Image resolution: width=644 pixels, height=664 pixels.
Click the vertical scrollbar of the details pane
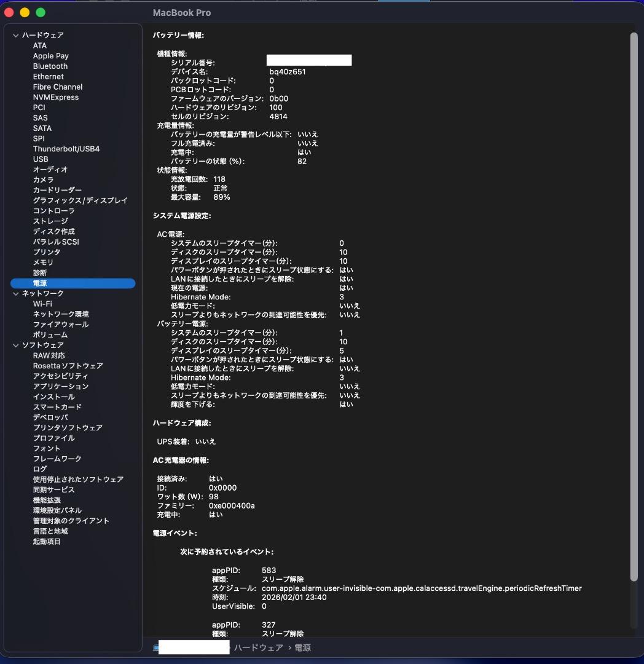coord(634,307)
